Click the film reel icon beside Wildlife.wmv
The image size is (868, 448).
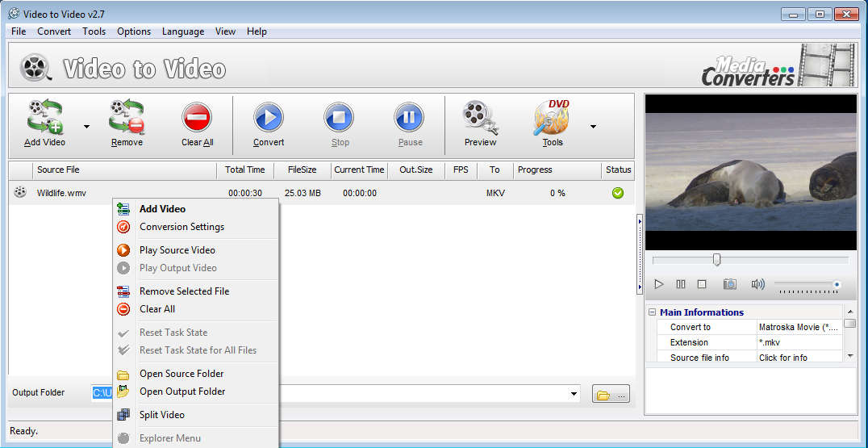point(20,193)
